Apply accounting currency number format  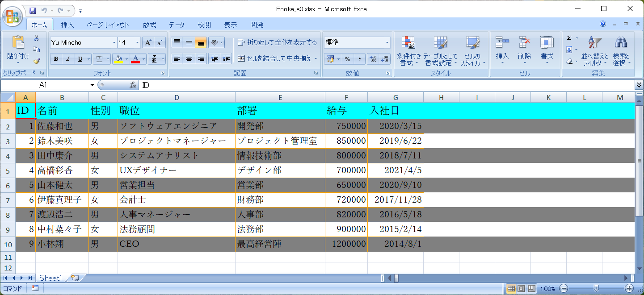point(330,59)
